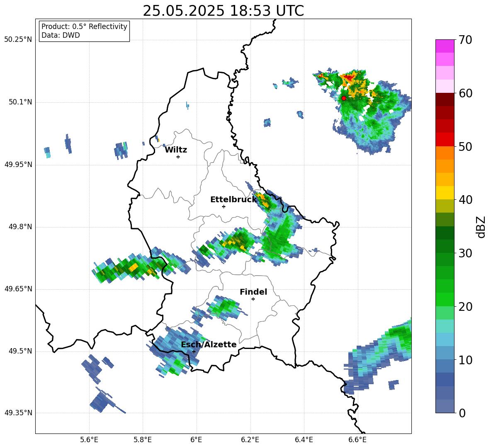Click the 49.8°N latitude label

[x=20, y=227]
